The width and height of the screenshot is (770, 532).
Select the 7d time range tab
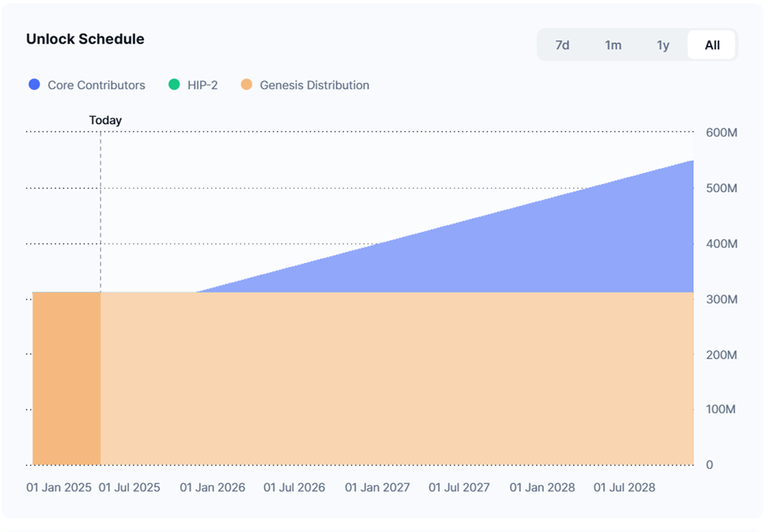click(562, 45)
